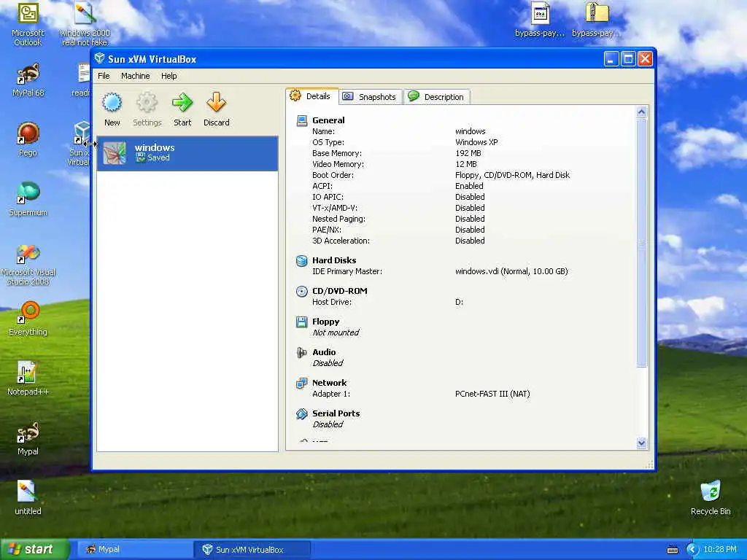Open the Help menu
This screenshot has height=560, width=747.
pos(169,76)
